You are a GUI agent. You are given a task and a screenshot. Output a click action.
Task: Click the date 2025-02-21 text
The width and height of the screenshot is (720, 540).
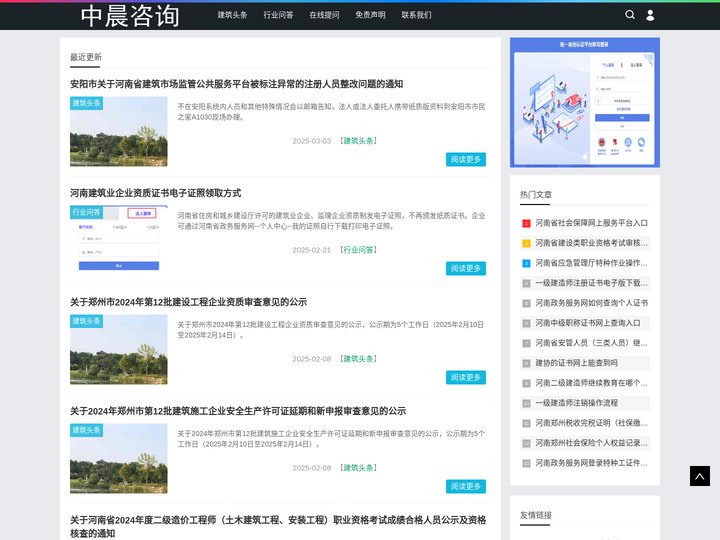pyautogui.click(x=312, y=250)
